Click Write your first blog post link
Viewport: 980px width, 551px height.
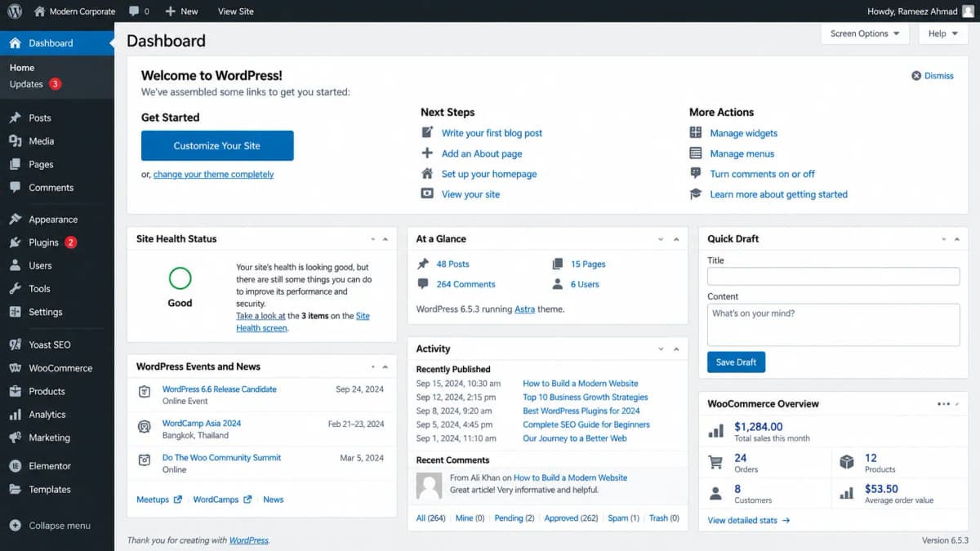point(492,132)
